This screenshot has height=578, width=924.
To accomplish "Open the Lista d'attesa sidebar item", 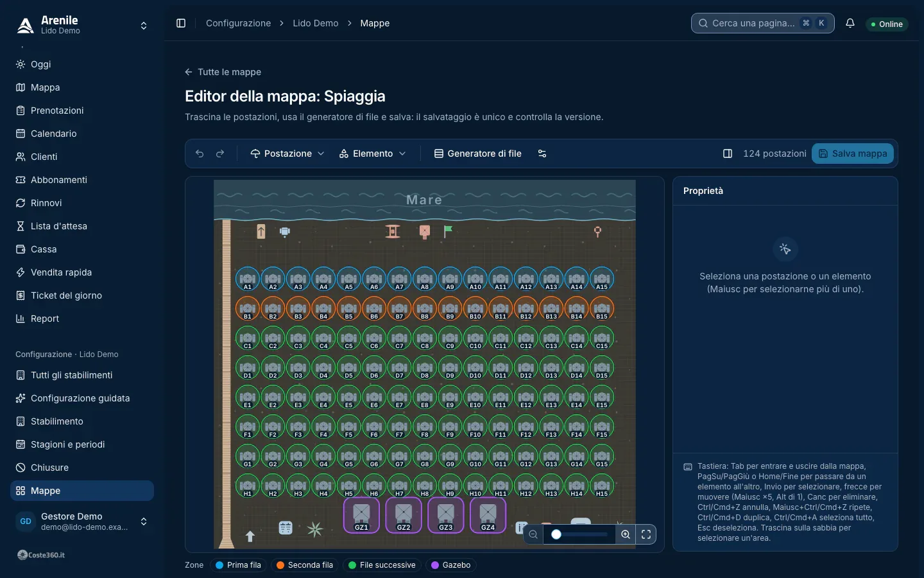I will click(x=82, y=226).
